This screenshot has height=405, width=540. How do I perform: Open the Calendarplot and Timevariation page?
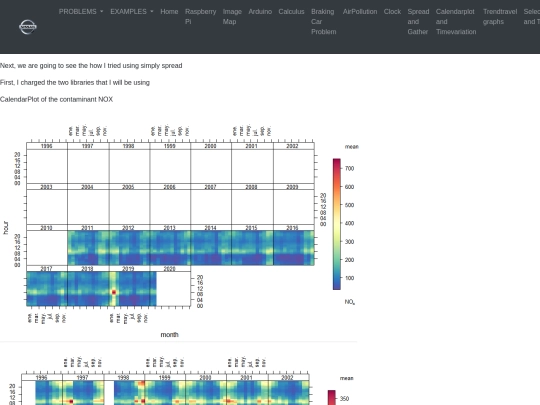tap(456, 21)
